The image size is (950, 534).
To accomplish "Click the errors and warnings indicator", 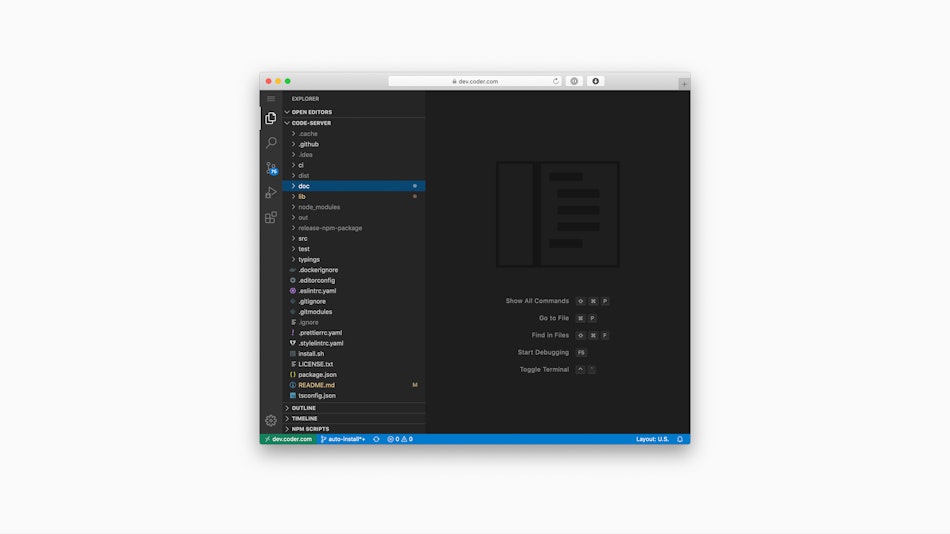I will click(400, 439).
